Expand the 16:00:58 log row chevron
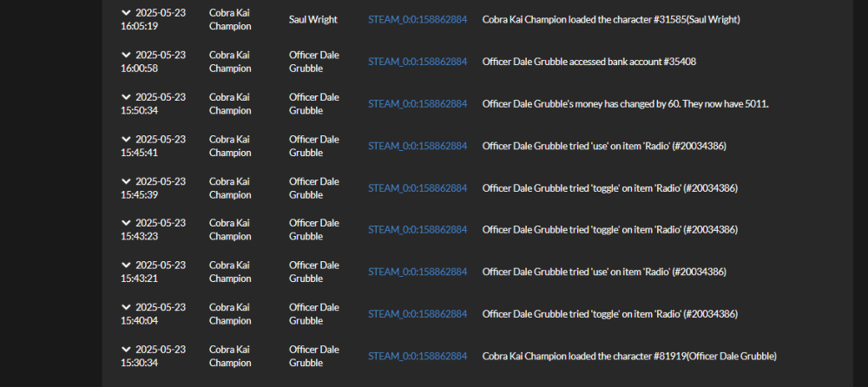Screen dimensions: 868x387 127,55
